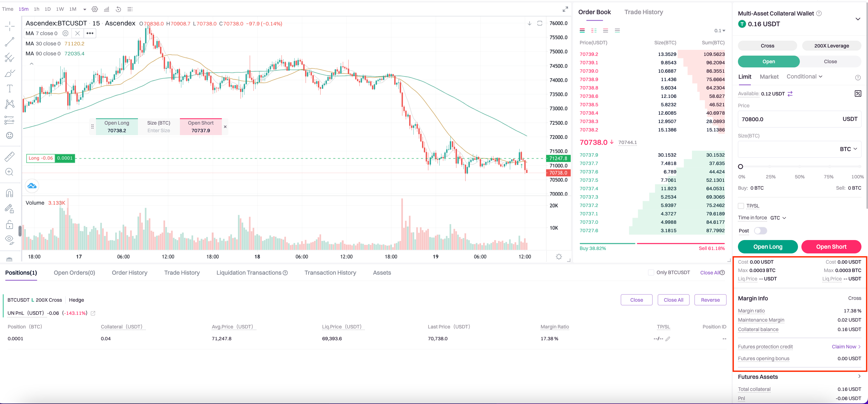Open the Time in force GTC dropdown
The height and width of the screenshot is (404, 868).
(x=778, y=218)
